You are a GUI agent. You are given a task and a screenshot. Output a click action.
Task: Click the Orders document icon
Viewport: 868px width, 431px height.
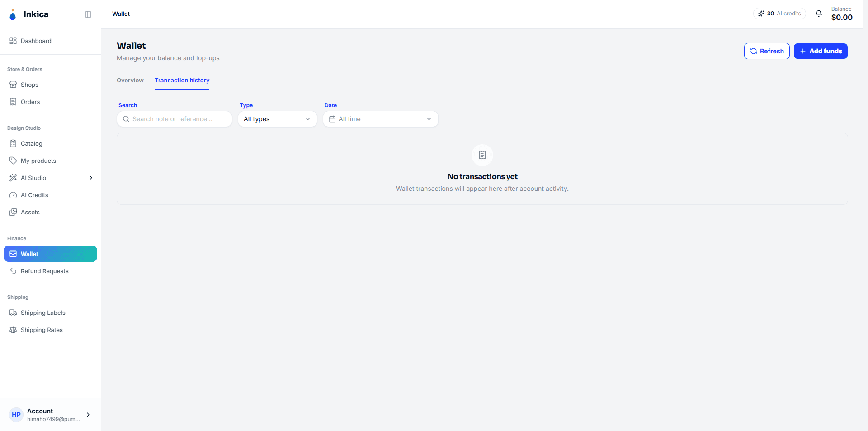tap(13, 102)
